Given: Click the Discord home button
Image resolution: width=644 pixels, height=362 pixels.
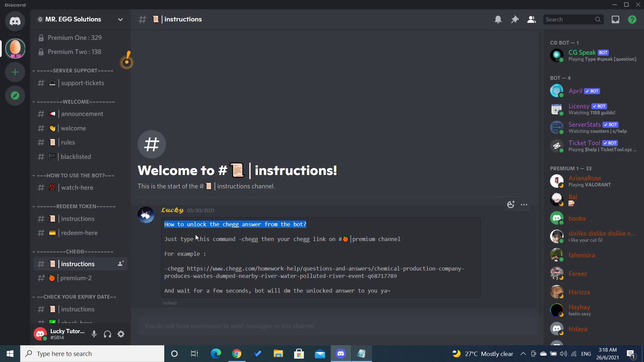Looking at the screenshot, I should [x=15, y=21].
